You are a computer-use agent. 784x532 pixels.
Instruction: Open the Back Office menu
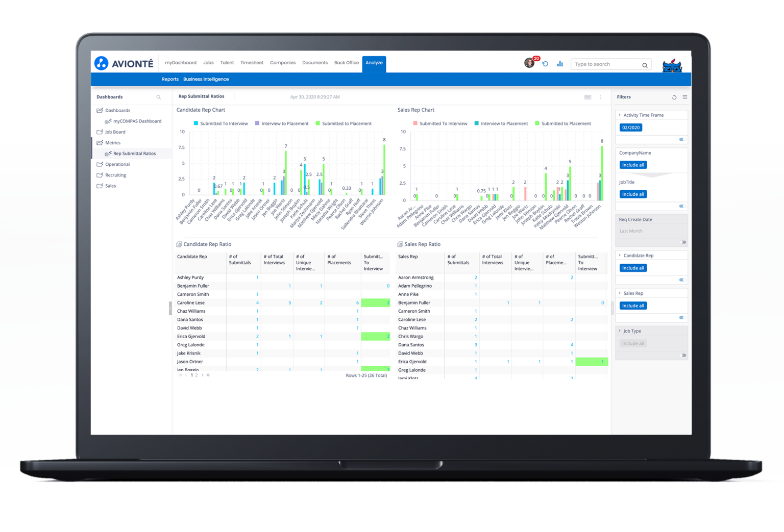pos(347,63)
